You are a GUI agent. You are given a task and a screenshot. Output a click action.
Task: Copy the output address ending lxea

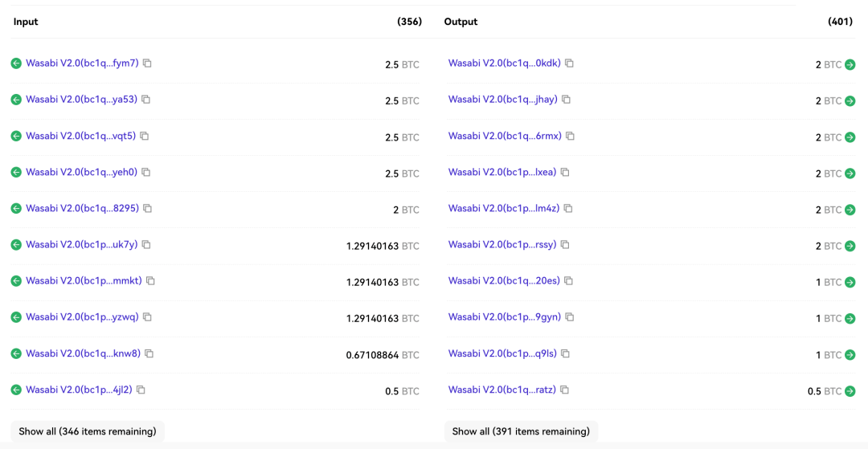565,172
